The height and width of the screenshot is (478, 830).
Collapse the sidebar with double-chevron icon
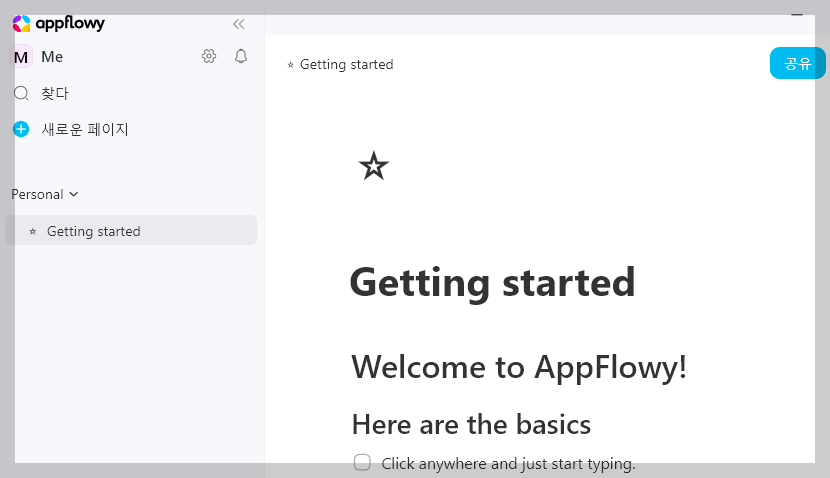239,24
